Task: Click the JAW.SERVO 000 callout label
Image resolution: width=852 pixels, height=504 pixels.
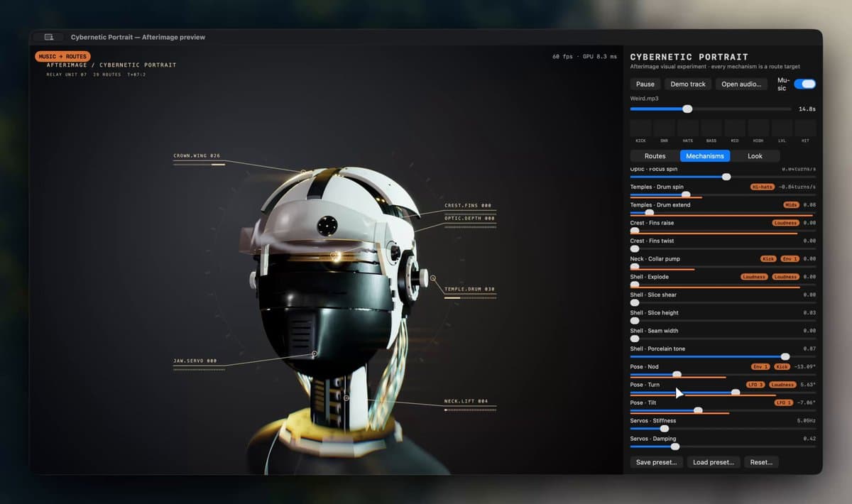Action: point(195,361)
